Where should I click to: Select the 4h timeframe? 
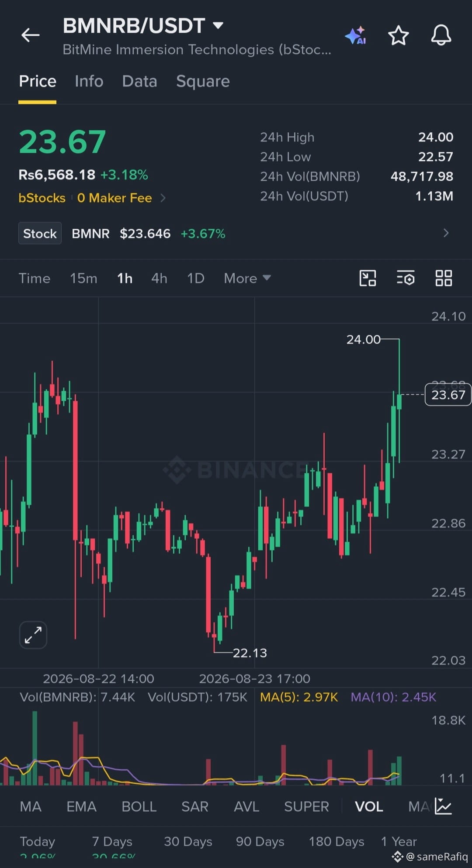pyautogui.click(x=159, y=278)
